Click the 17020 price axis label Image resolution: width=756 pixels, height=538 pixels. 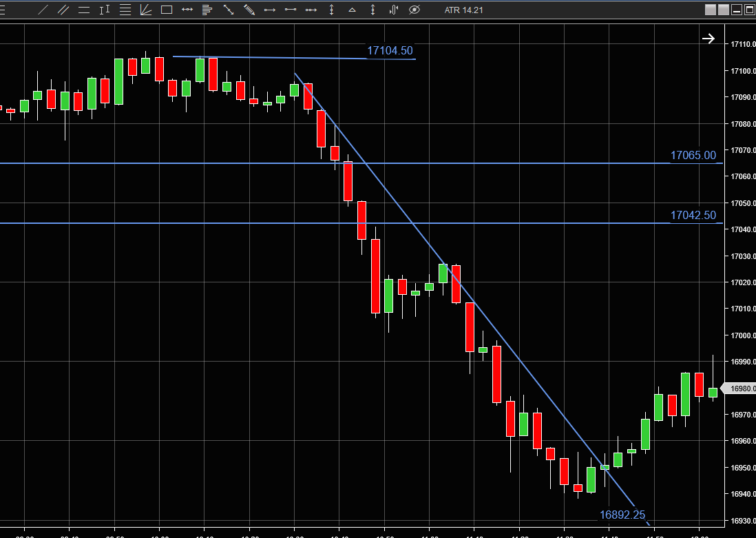pos(743,282)
